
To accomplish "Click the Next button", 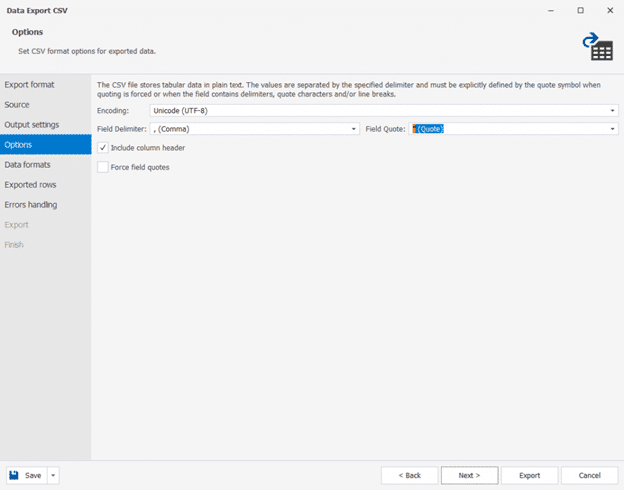I will [469, 475].
